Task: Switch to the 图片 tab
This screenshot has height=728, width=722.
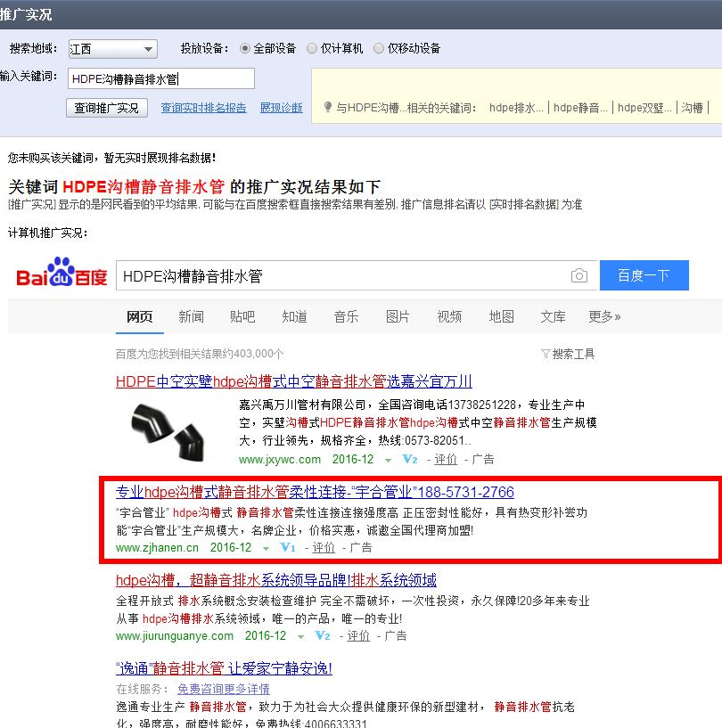Action: pos(398,316)
